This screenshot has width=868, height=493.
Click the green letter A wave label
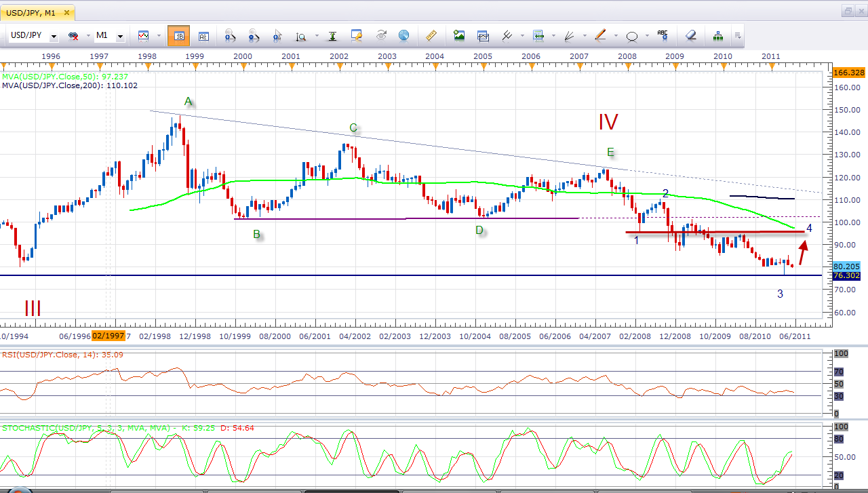click(x=189, y=102)
